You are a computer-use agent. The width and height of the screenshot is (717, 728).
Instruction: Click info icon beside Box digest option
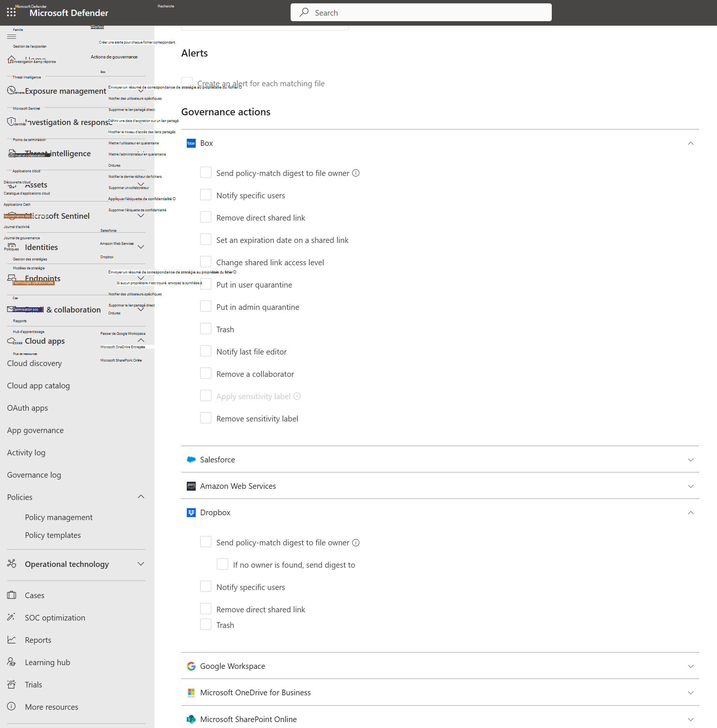[355, 173]
